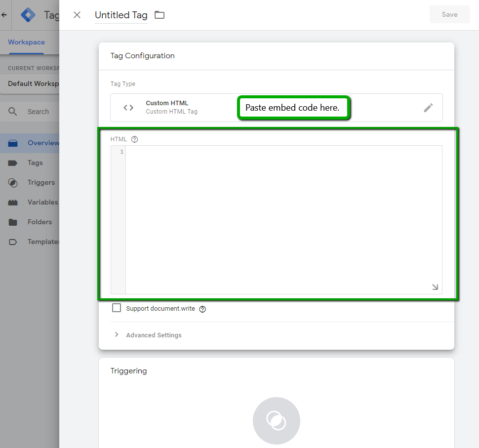This screenshot has height=448, width=479.
Task: Switch to the Workspace tab
Action: [x=26, y=42]
